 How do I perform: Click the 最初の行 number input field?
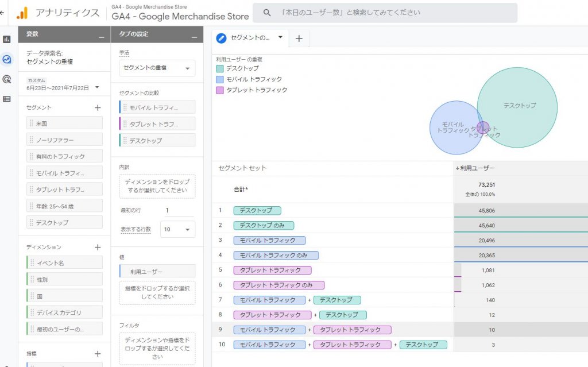pyautogui.click(x=179, y=211)
